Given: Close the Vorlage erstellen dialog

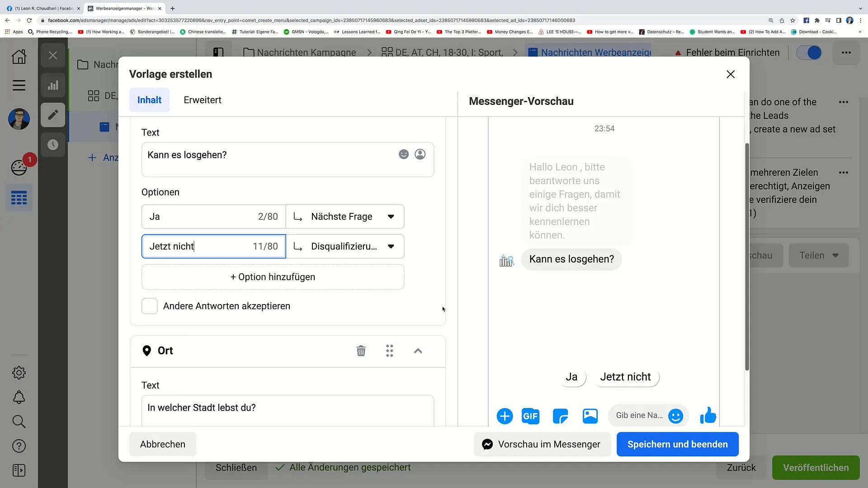Looking at the screenshot, I should [731, 74].
